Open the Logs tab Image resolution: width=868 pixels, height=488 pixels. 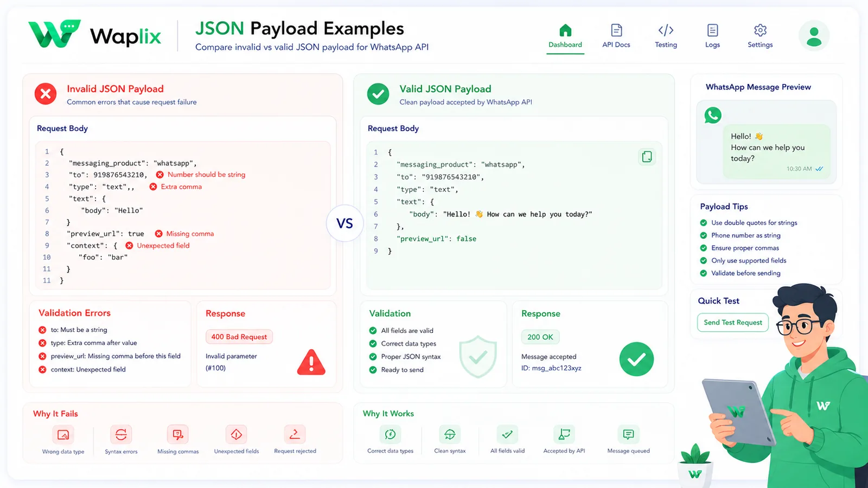pos(712,36)
